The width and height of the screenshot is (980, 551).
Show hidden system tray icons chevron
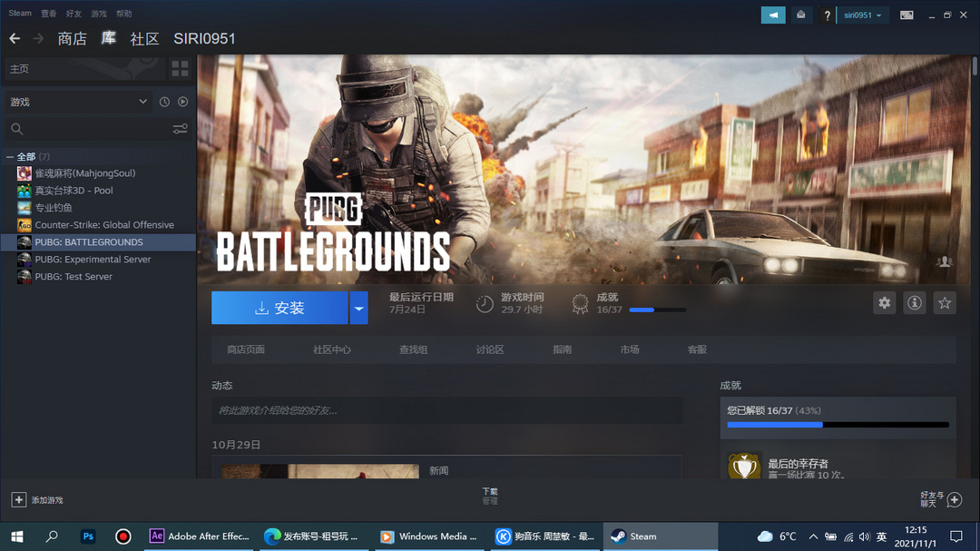(813, 536)
